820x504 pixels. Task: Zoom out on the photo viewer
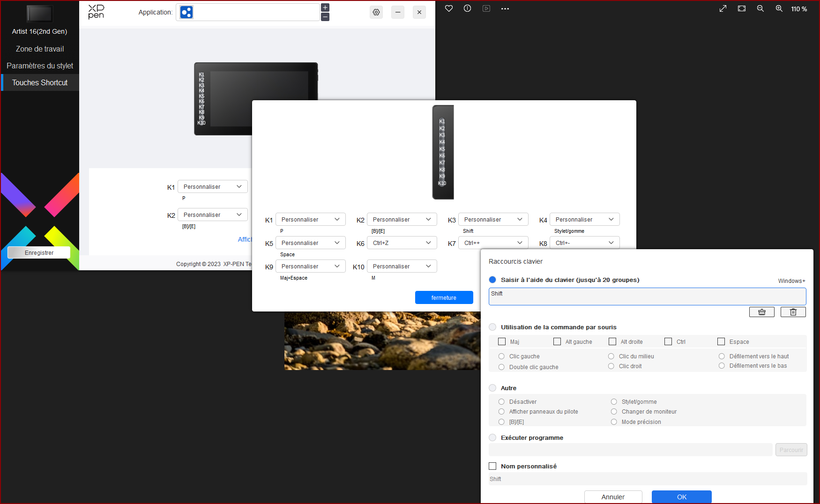(x=760, y=8)
